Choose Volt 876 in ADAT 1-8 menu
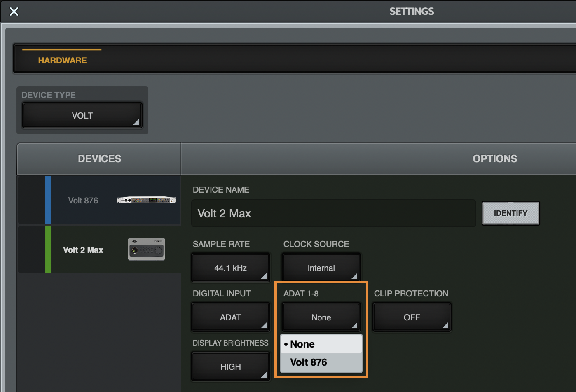 coord(321,362)
